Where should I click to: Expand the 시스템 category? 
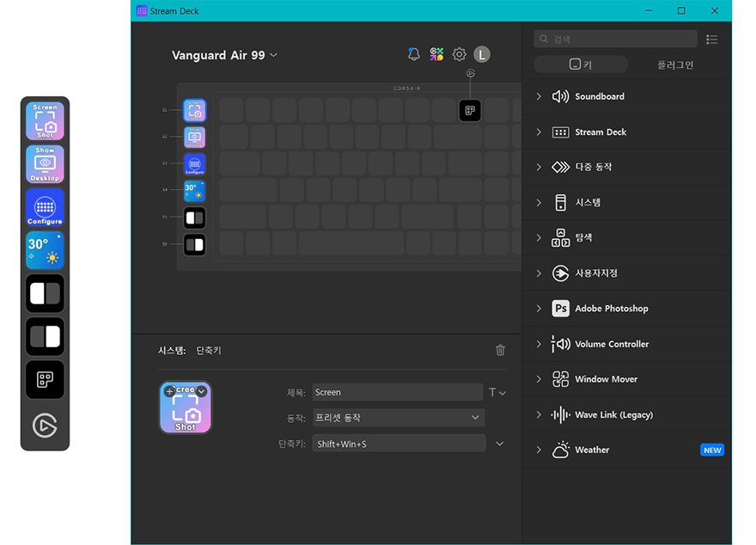[x=539, y=203]
